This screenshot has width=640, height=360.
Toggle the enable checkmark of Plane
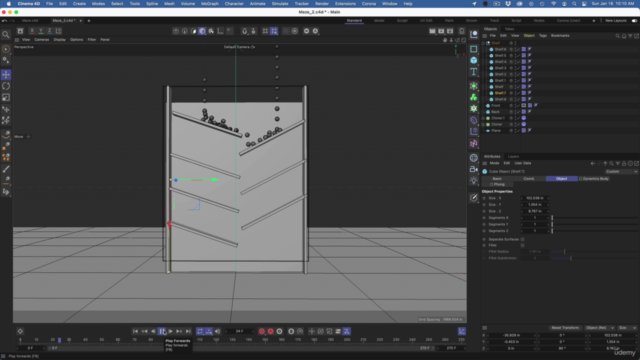(518, 131)
